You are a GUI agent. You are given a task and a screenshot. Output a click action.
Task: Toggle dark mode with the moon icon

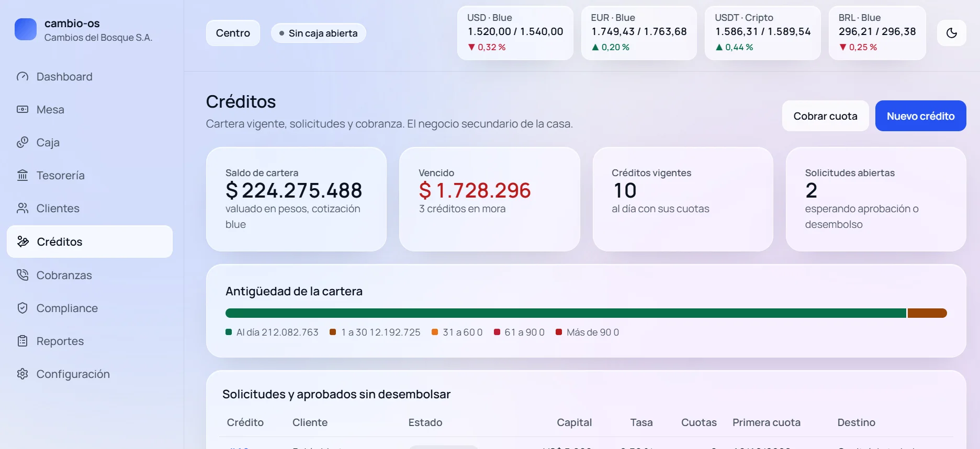[952, 33]
